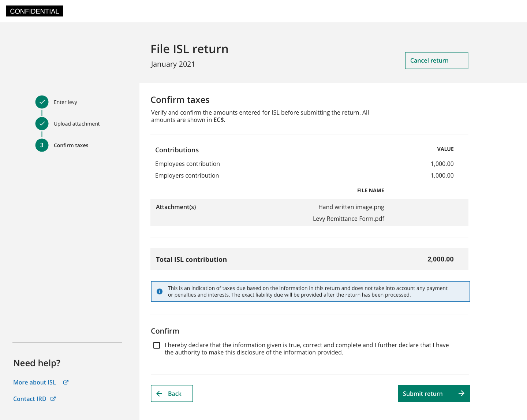Click the step 3 circle icon
The height and width of the screenshot is (420, 527).
[x=42, y=145]
